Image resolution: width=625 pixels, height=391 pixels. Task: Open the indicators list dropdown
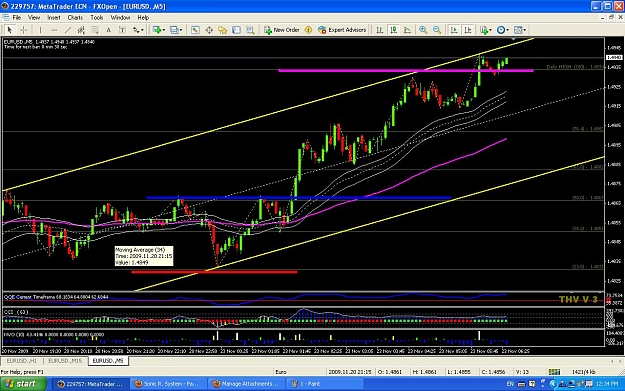click(x=485, y=30)
